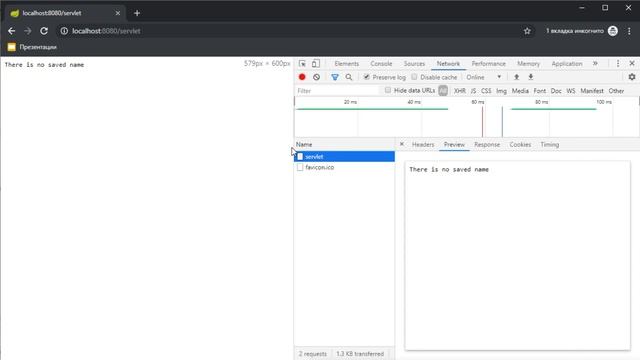
Task: Filter requests by All
Action: coord(443,91)
